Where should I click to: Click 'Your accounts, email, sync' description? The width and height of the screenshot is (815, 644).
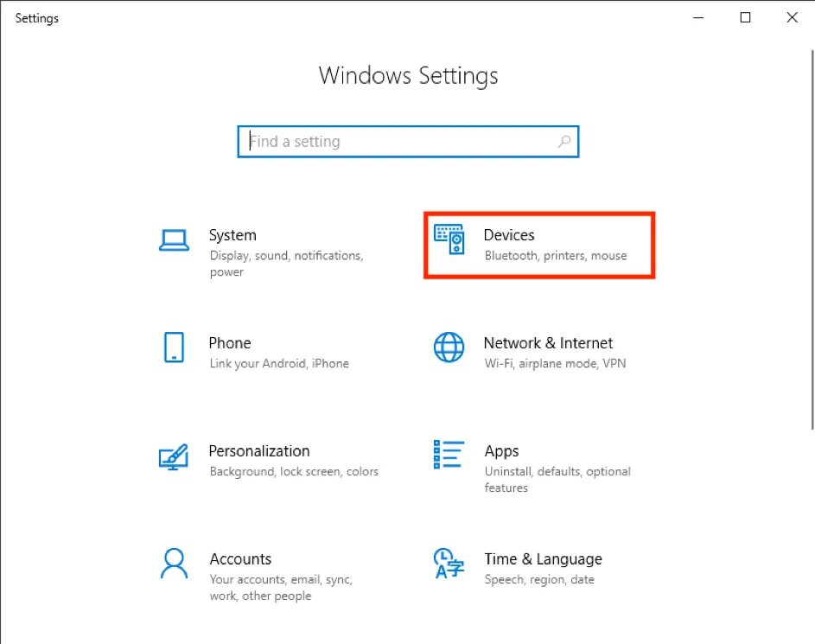281,587
